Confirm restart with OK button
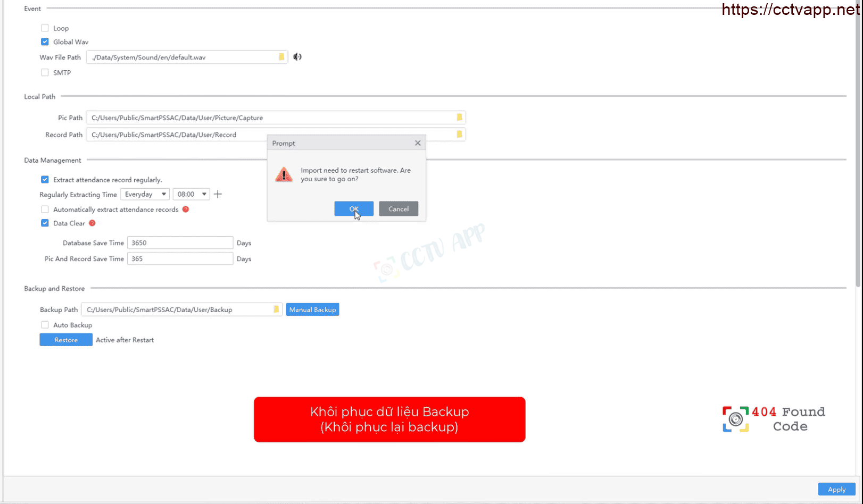This screenshot has width=863, height=504. click(354, 209)
